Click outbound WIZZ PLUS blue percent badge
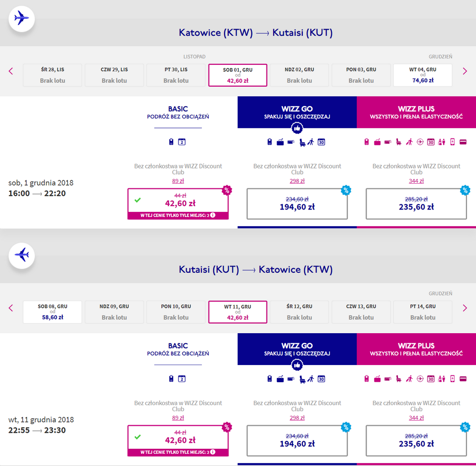Image resolution: width=476 pixels, height=466 pixels. coord(465,190)
